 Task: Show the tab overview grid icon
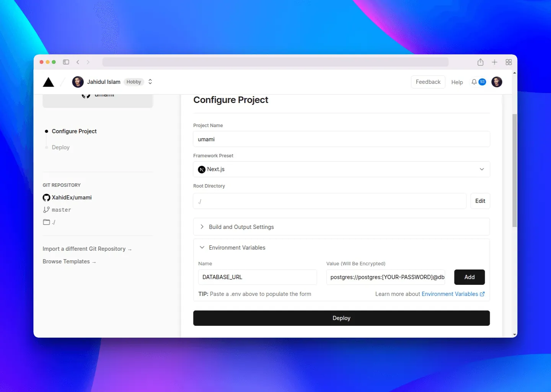point(509,62)
